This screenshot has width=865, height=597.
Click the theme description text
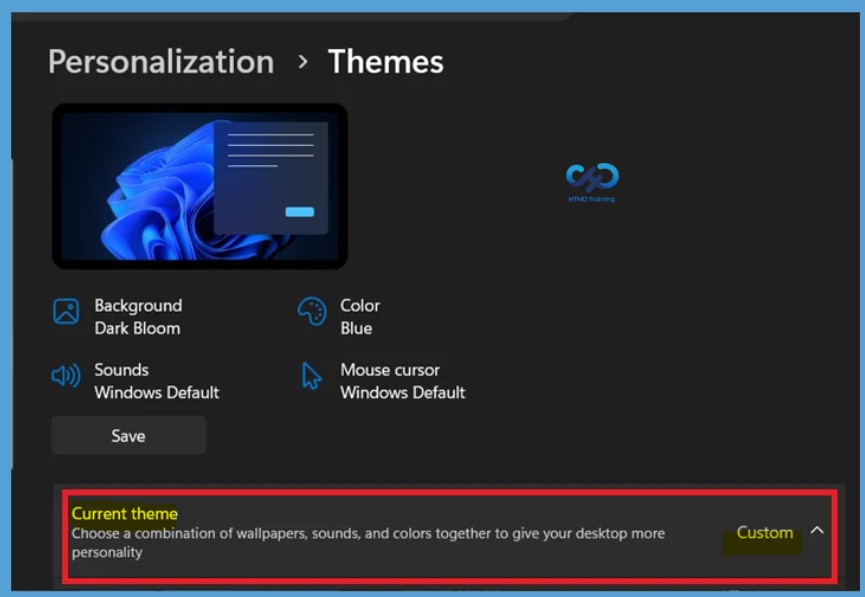click(x=368, y=542)
